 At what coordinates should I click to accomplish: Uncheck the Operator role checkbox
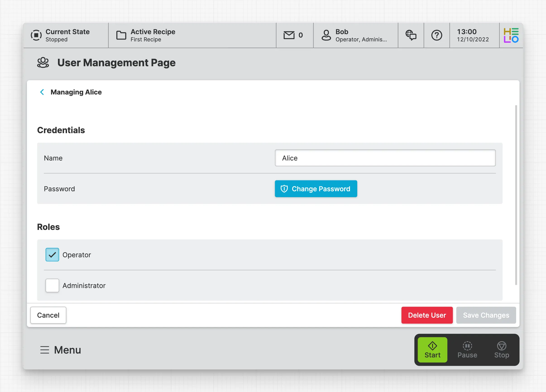52,255
